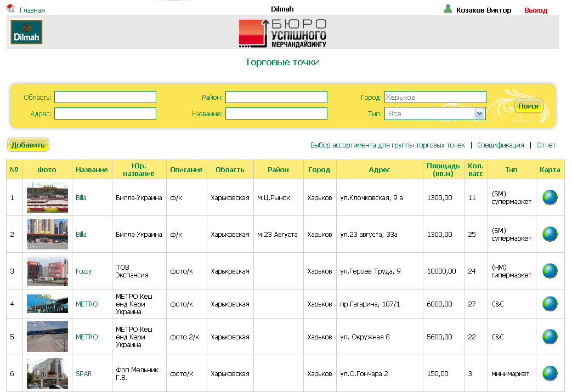
Task: Click the user icon beside Козаков Виктор
Action: click(x=448, y=9)
